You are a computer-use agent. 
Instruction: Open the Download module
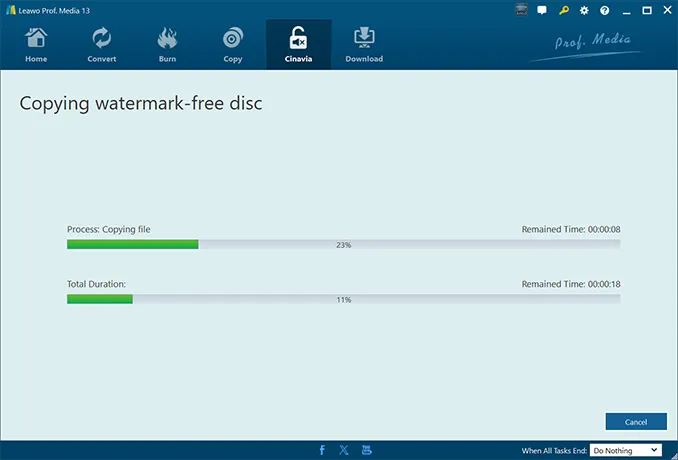pos(364,45)
